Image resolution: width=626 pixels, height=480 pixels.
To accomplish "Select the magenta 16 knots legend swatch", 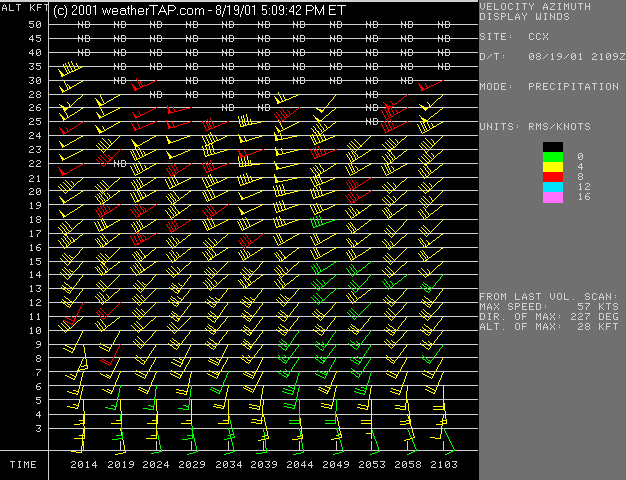I will (553, 197).
